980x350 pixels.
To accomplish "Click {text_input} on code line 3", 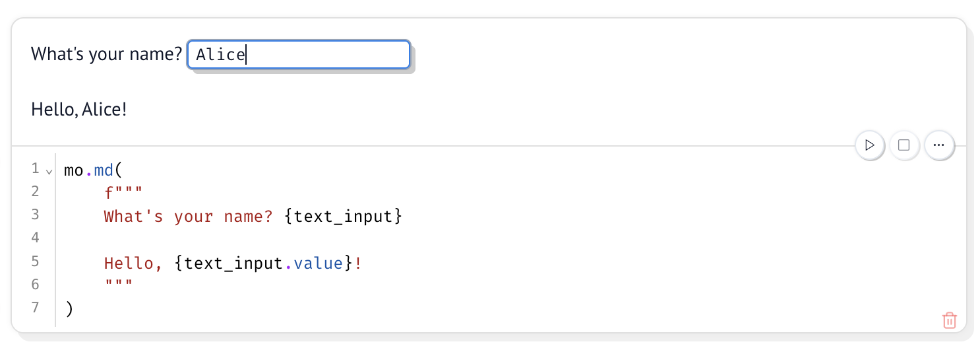I will (x=343, y=216).
